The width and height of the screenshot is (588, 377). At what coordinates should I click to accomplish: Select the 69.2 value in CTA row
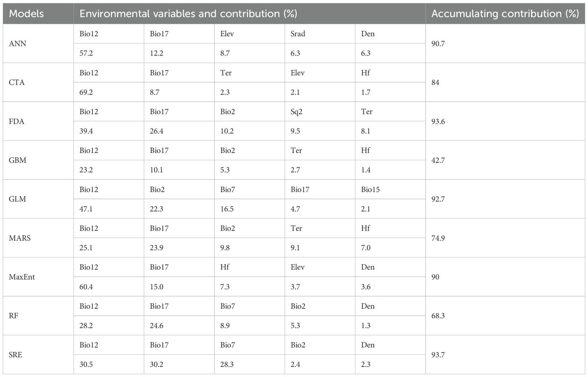pos(86,92)
